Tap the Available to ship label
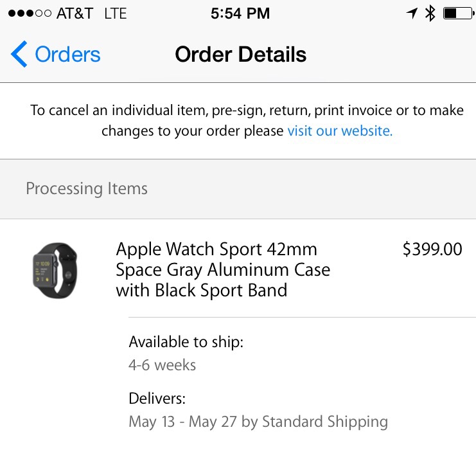 186,342
